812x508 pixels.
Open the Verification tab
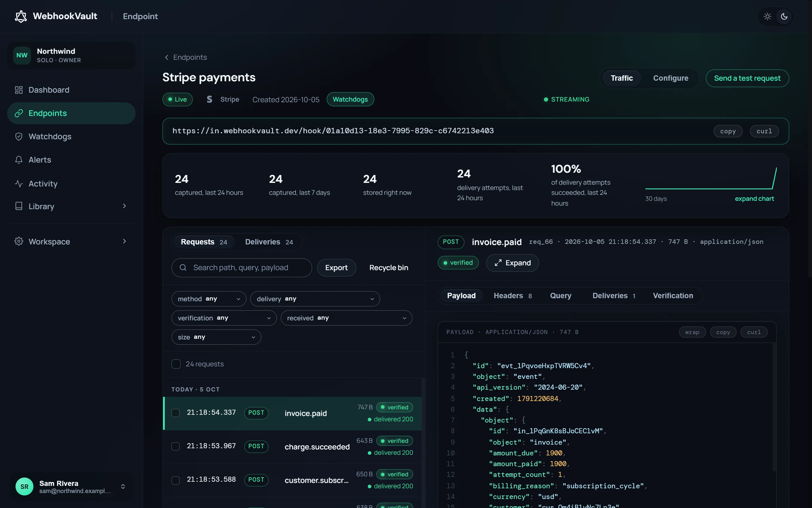[x=673, y=296]
